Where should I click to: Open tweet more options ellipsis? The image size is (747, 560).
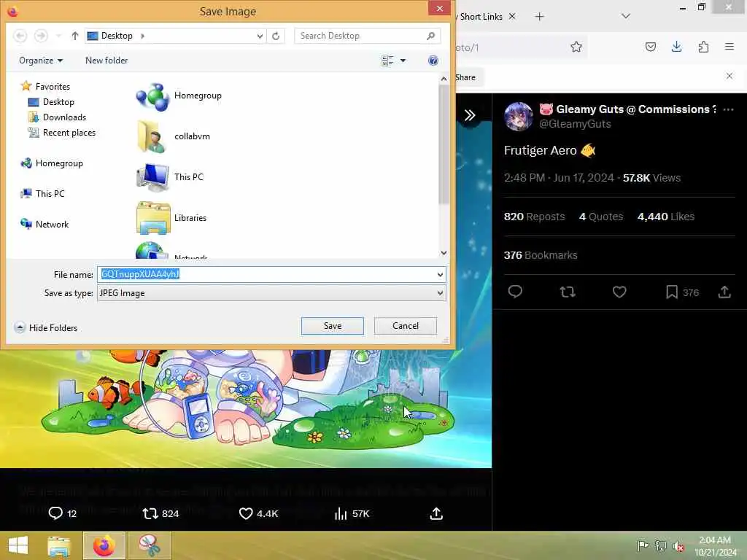coord(729,109)
